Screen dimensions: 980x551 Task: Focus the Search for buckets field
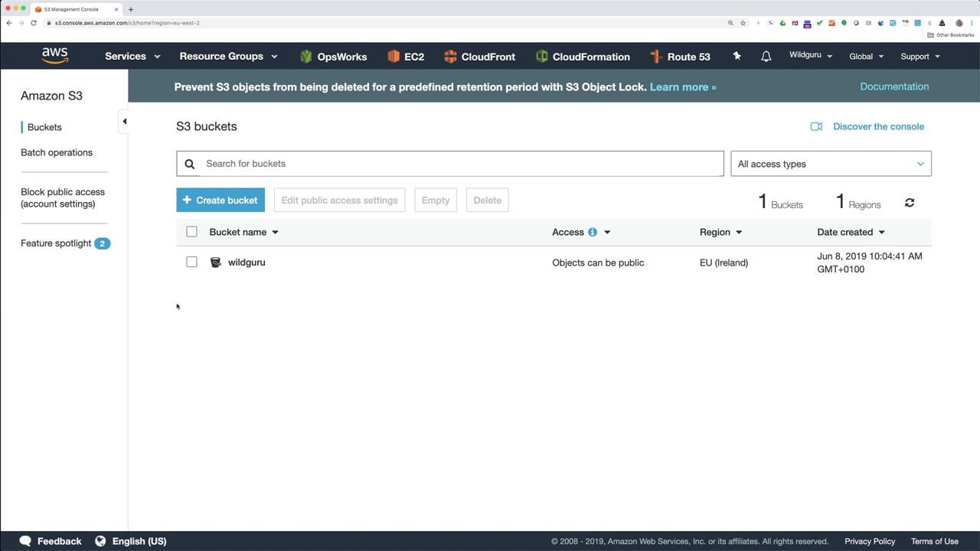449,164
